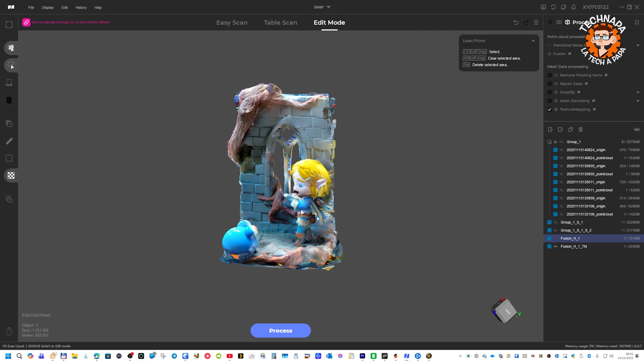Click the delete model trash icon in list panel
Screen dimensions: 644x362
pos(581,129)
